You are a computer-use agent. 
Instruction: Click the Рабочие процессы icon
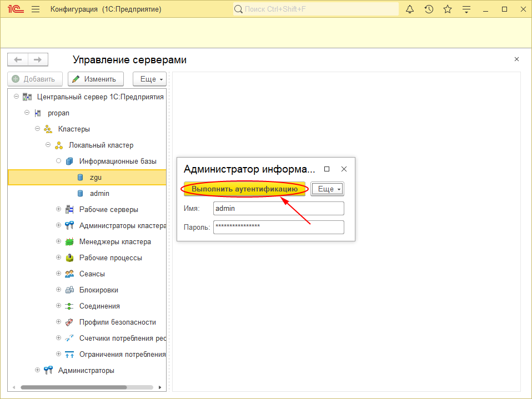(69, 257)
